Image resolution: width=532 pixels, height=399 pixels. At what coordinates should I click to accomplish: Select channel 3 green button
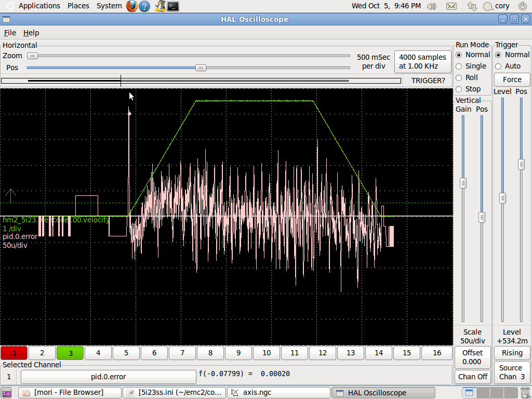click(x=70, y=353)
